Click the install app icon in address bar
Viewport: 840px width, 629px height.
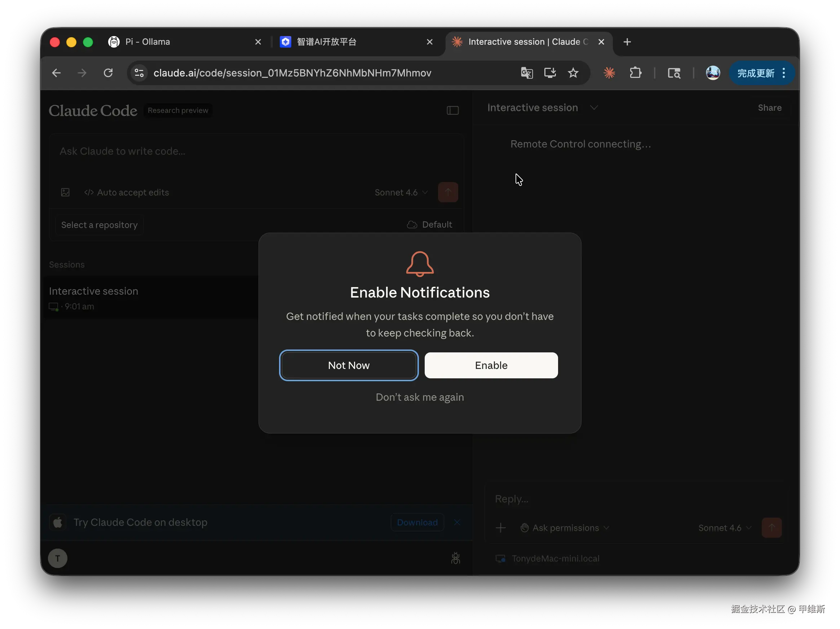tap(550, 72)
